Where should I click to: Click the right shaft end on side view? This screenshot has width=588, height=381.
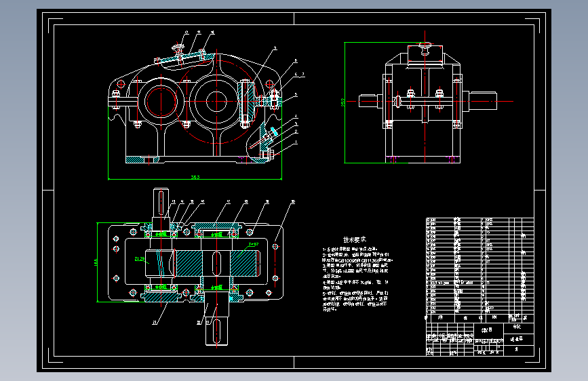pos(483,101)
